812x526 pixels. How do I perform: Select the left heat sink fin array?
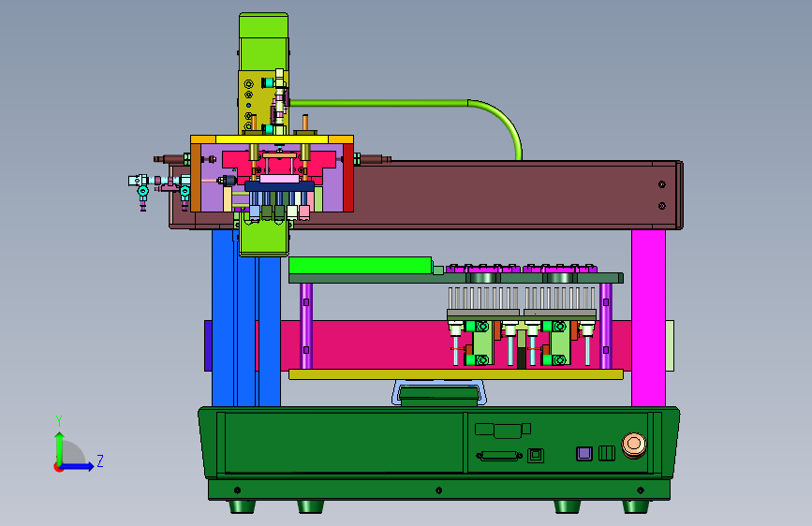pos(482,299)
